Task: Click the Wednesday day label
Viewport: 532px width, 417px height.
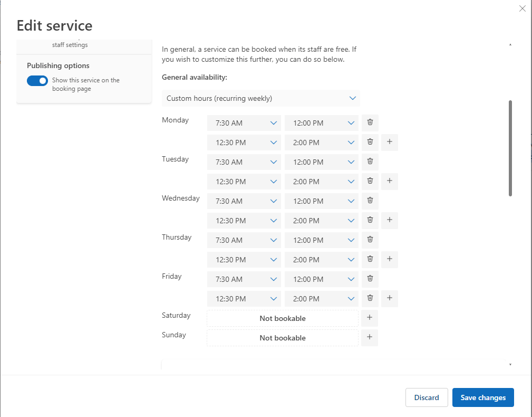Action: tap(180, 198)
